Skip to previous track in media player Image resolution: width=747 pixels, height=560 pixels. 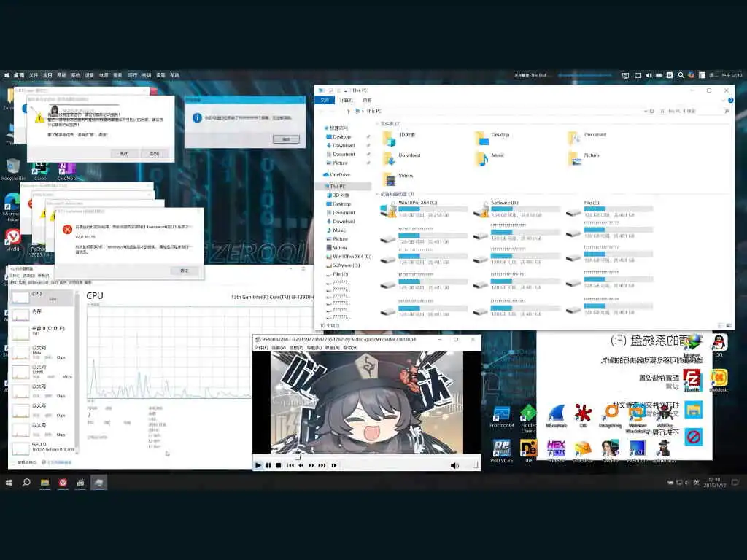(290, 465)
